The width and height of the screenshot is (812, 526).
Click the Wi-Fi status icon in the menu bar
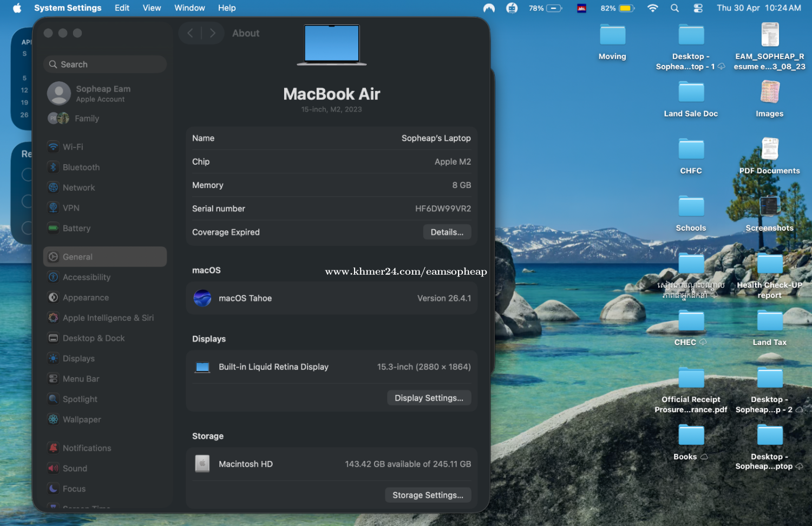[x=653, y=8]
